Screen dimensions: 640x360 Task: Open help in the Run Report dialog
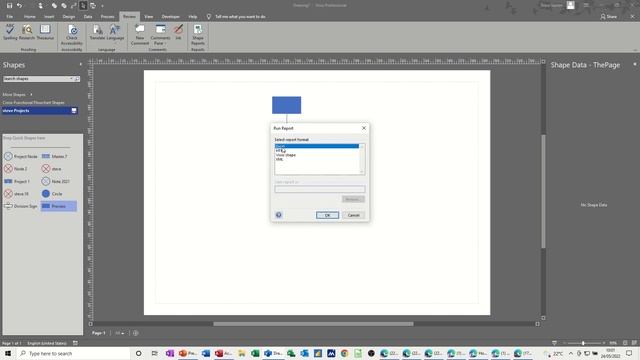[x=279, y=215]
